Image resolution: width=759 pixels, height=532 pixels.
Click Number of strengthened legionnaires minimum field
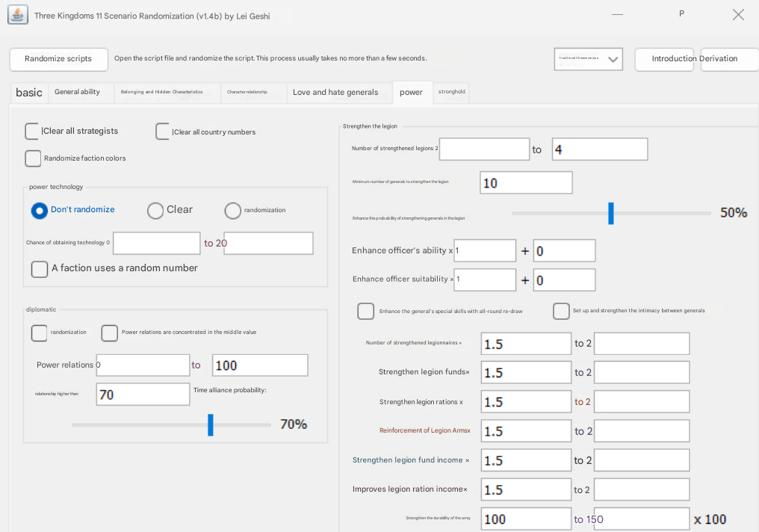(526, 344)
